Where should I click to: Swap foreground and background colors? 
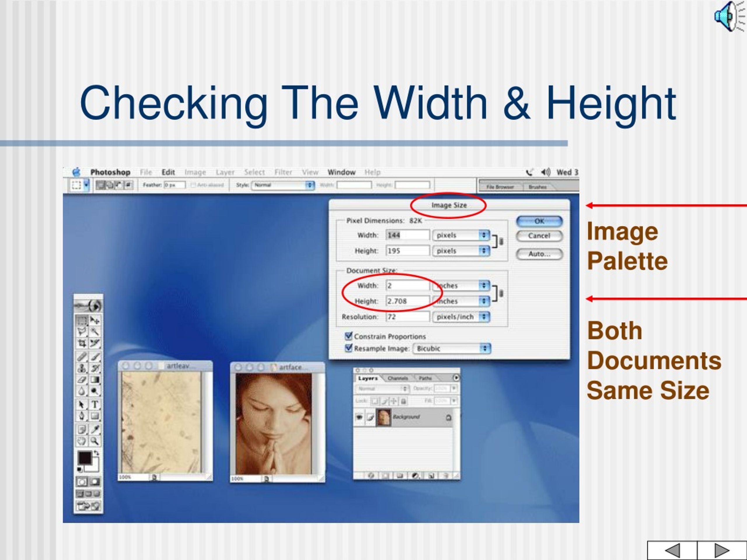click(97, 453)
